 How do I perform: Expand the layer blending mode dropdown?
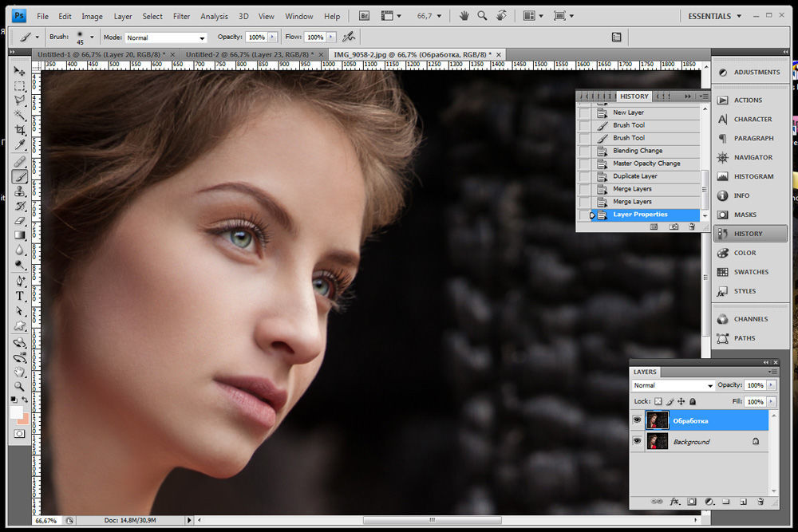[672, 385]
